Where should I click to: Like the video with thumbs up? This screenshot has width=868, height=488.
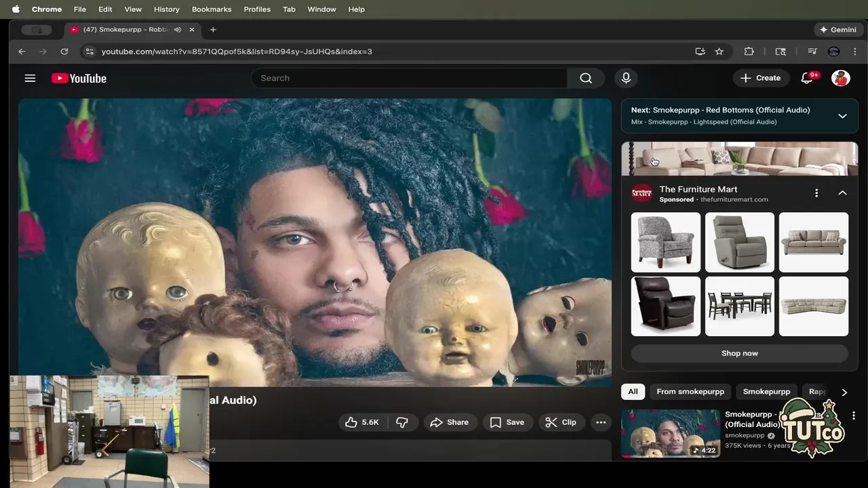tap(362, 422)
